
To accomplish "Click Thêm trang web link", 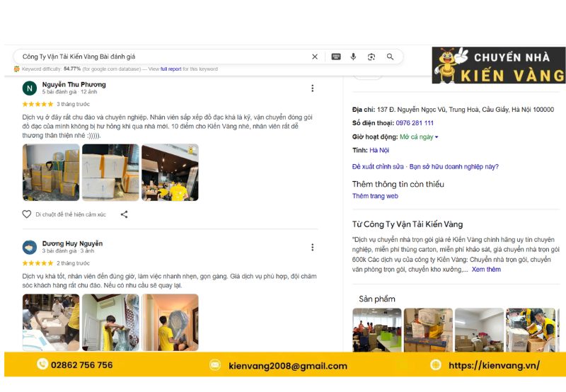I will [375, 196].
